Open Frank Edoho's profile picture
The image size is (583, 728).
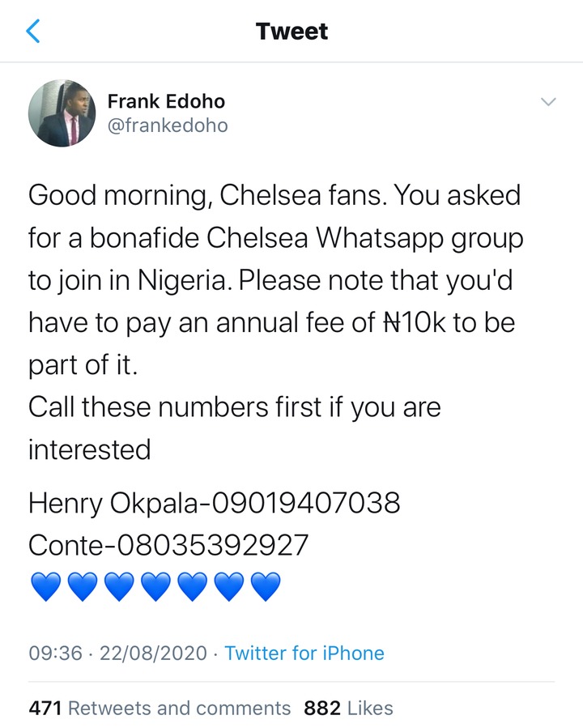pos(62,113)
